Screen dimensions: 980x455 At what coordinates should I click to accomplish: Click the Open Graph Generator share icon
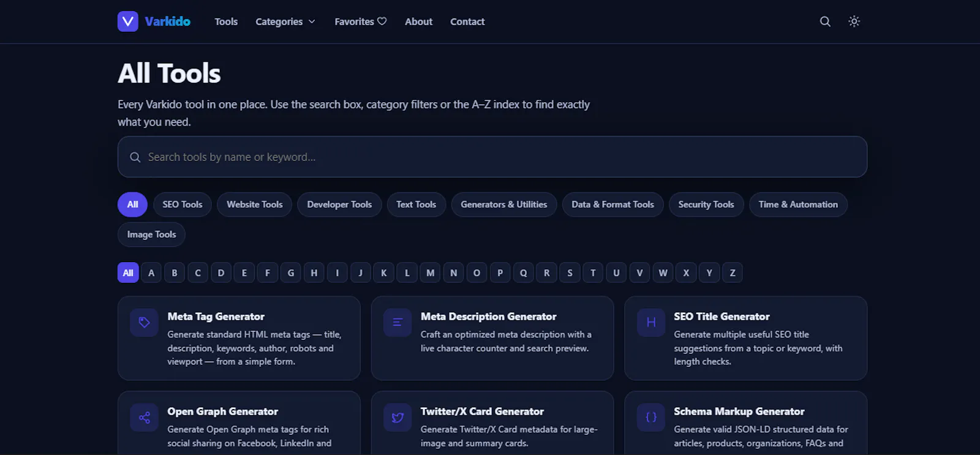(x=145, y=417)
